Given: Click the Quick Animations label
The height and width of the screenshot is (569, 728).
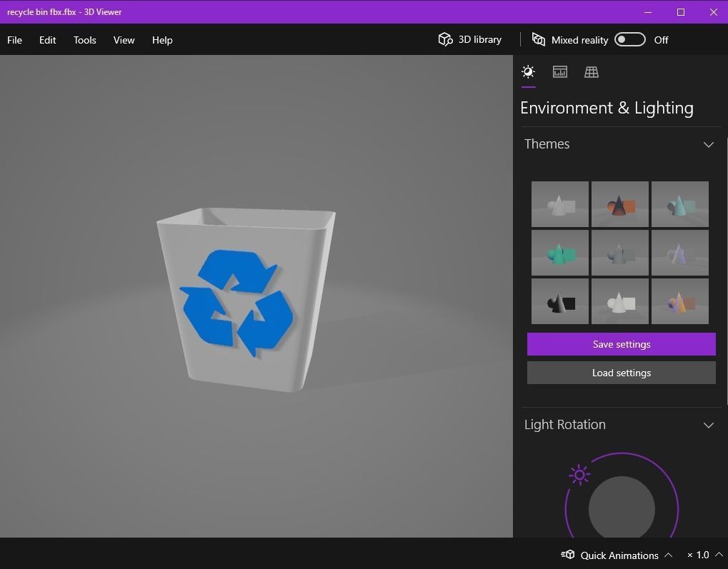Looking at the screenshot, I should (x=619, y=555).
